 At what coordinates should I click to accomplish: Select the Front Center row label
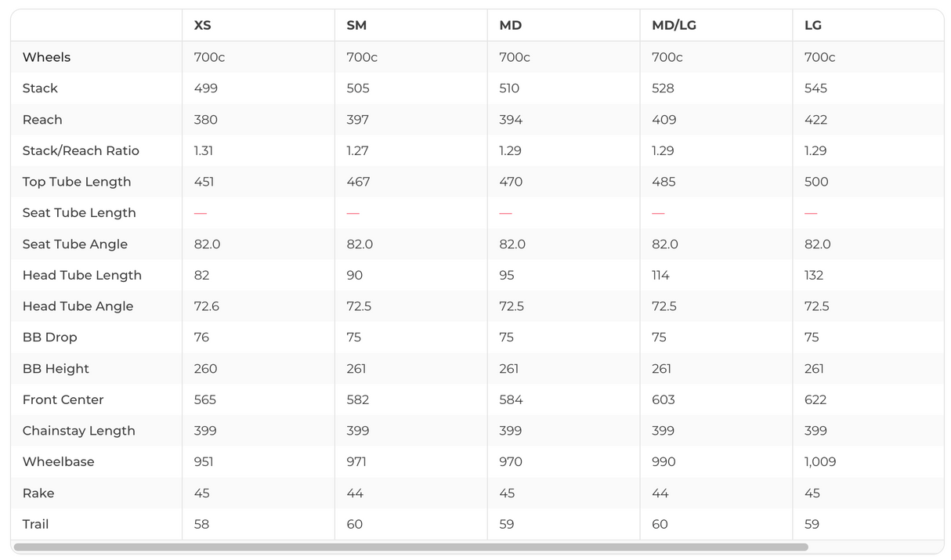click(x=63, y=399)
